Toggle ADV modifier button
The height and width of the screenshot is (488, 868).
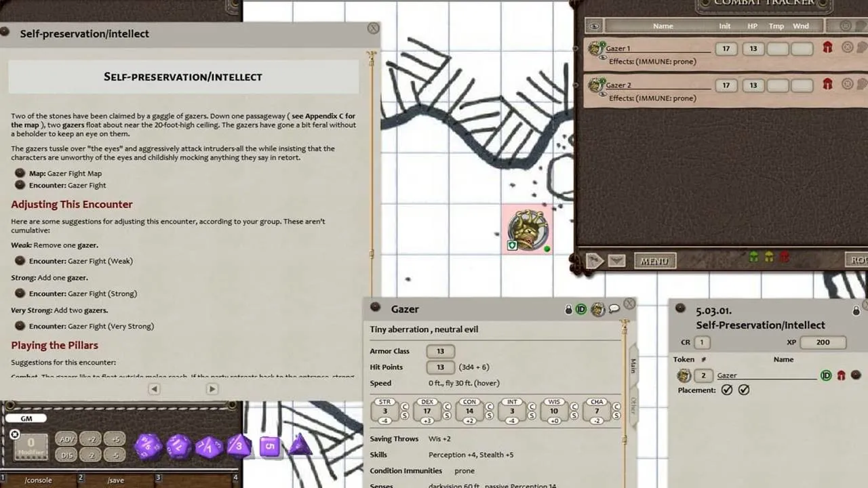tap(66, 439)
